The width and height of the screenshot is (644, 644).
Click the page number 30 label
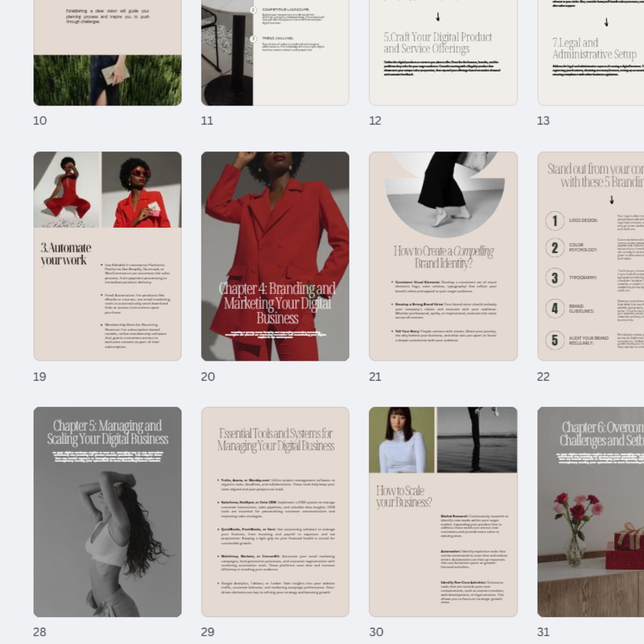click(x=376, y=631)
